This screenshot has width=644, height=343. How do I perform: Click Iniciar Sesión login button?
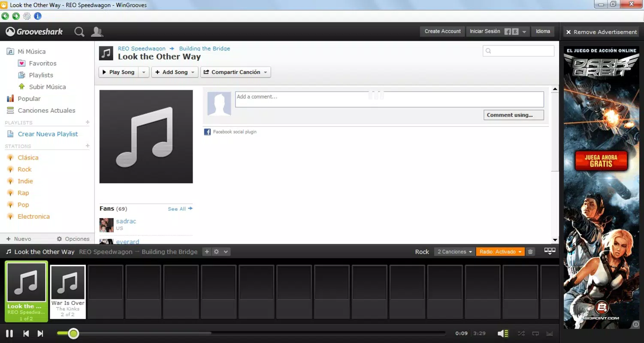click(485, 31)
